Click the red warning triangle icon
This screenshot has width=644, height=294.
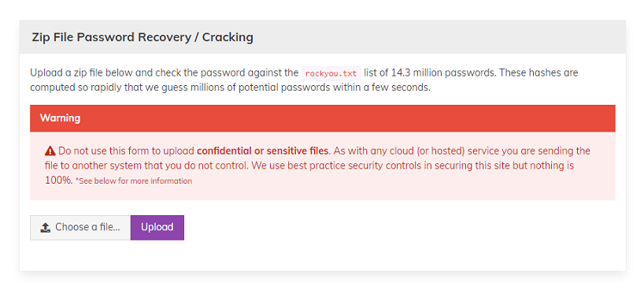[x=50, y=151]
